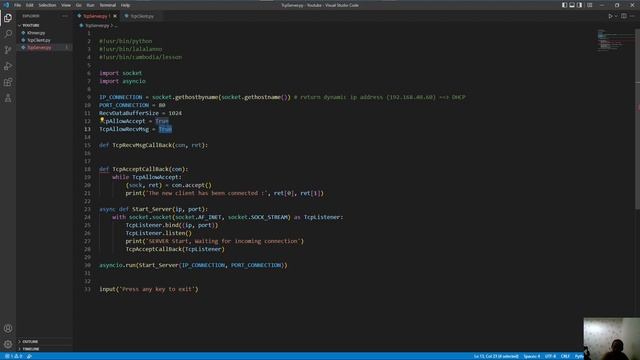Click '#!usr/bin/python' comment on line 2

126,41
